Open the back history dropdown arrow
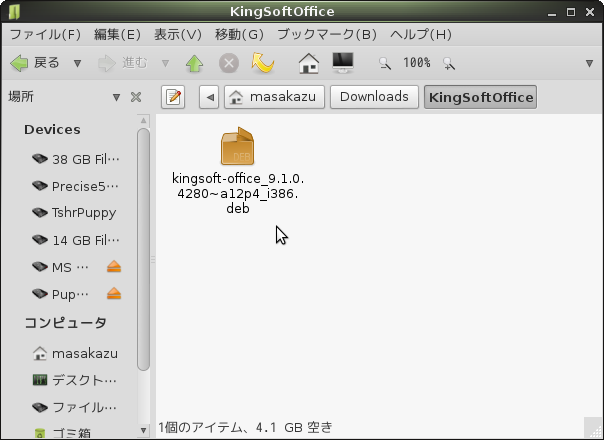The height and width of the screenshot is (440, 604). click(x=77, y=63)
